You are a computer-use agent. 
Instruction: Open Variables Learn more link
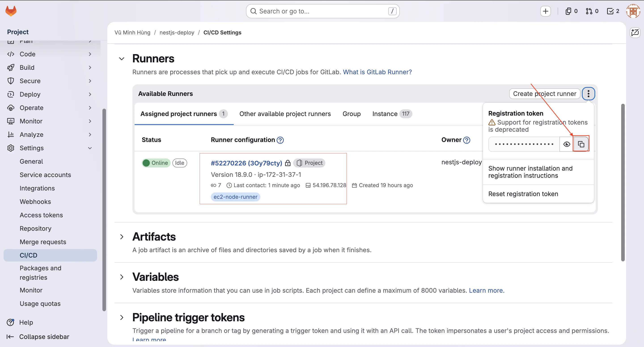click(x=487, y=290)
